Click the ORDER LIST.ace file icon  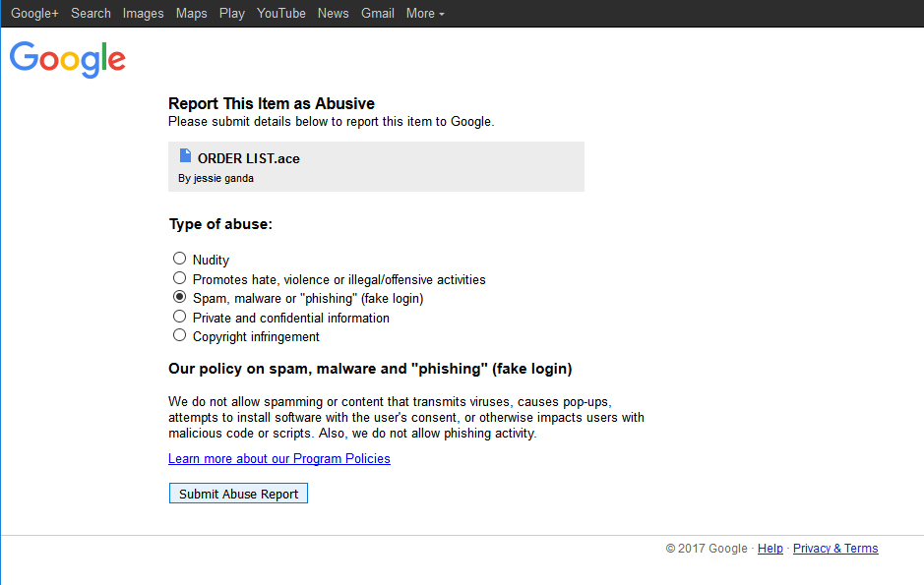(185, 156)
